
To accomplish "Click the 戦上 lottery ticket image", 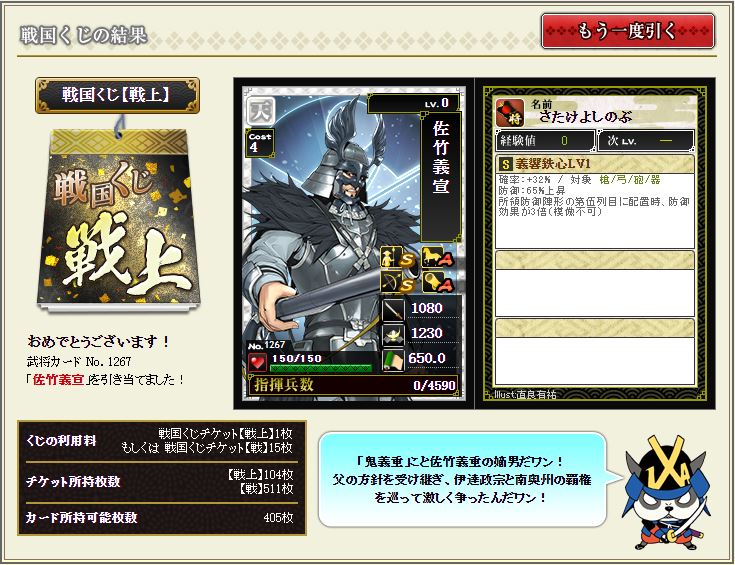I will point(118,220).
